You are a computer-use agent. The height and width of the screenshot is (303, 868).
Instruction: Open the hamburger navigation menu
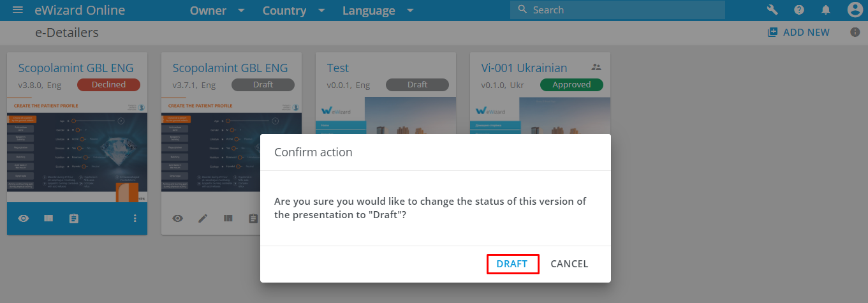pyautogui.click(x=18, y=10)
